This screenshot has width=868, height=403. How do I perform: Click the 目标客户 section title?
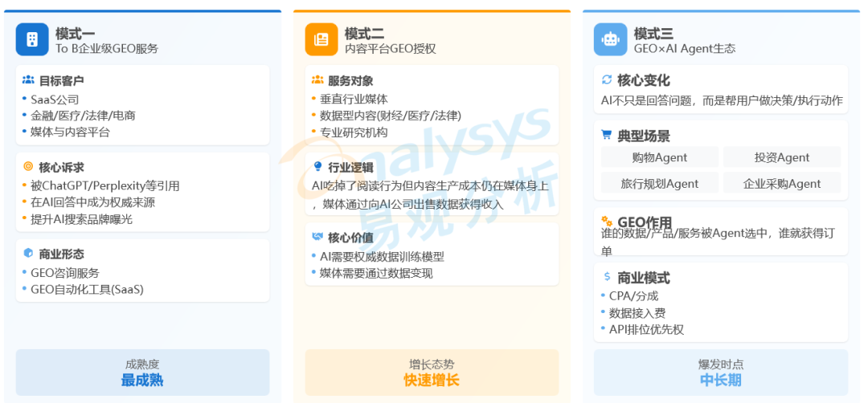coord(61,81)
